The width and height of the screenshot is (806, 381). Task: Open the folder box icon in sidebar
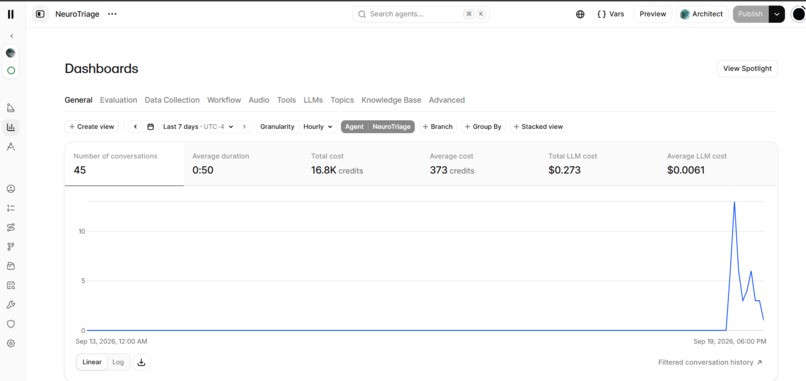coord(11,266)
